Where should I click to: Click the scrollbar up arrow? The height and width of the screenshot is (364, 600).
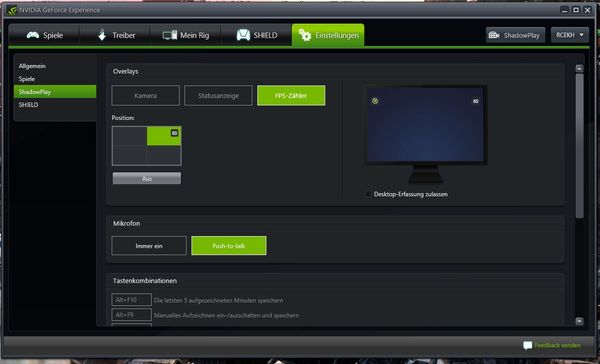tap(579, 69)
